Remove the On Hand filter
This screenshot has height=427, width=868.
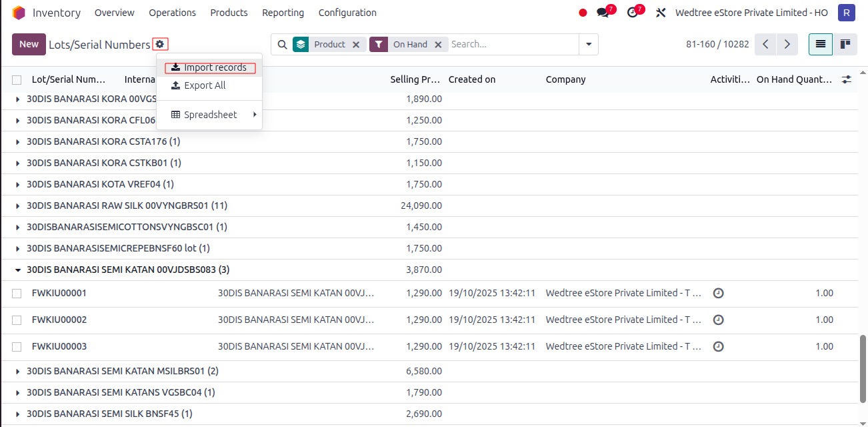[x=438, y=44]
